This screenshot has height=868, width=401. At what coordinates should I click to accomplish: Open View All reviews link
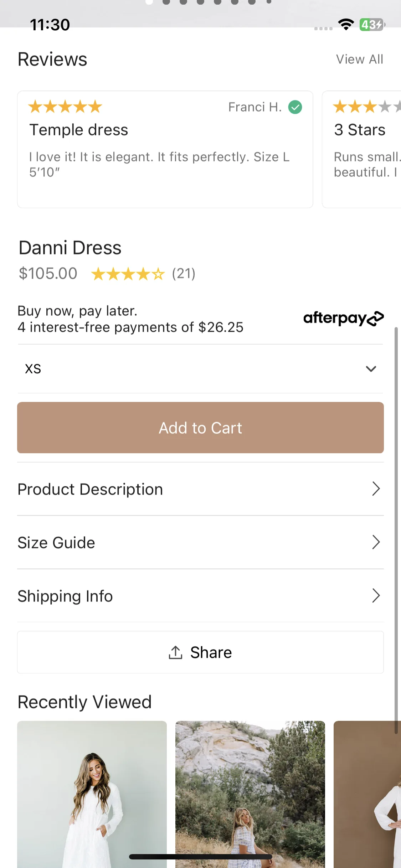[x=359, y=59]
